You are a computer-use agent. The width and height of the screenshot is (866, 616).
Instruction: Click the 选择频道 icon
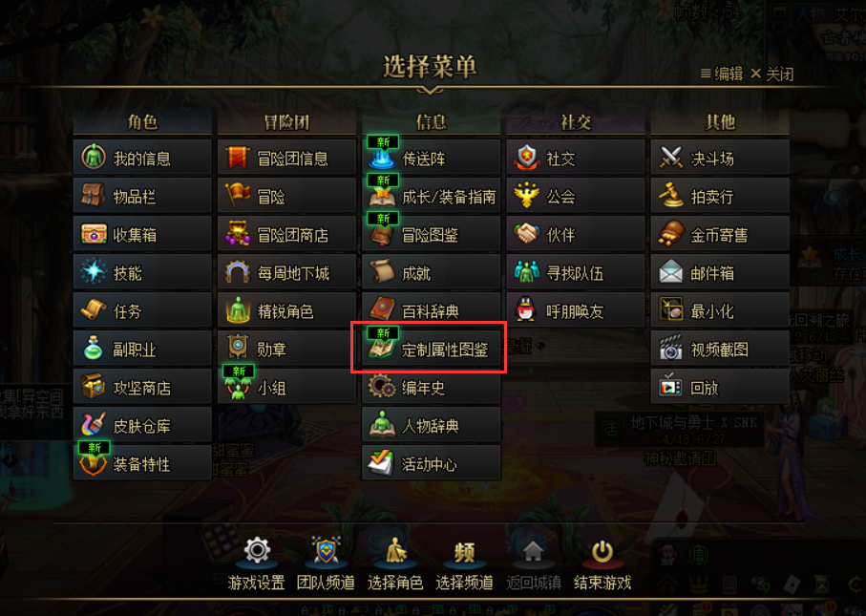tap(464, 552)
